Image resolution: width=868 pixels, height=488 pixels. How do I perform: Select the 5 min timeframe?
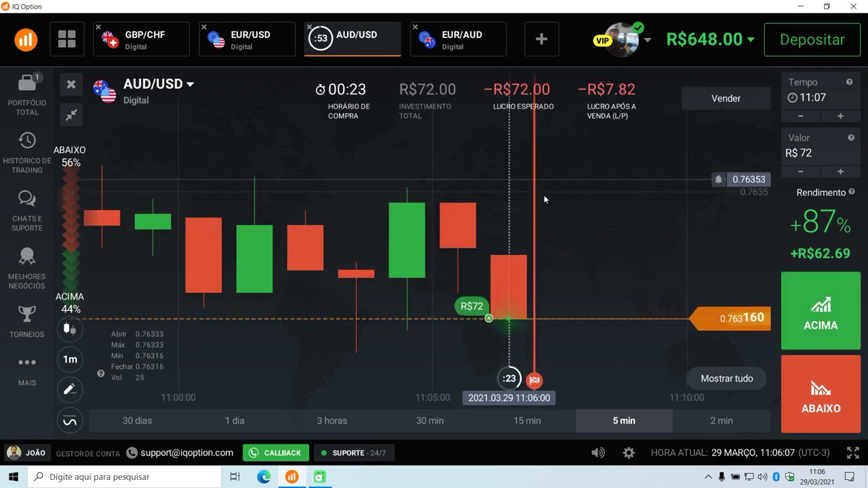pyautogui.click(x=624, y=421)
